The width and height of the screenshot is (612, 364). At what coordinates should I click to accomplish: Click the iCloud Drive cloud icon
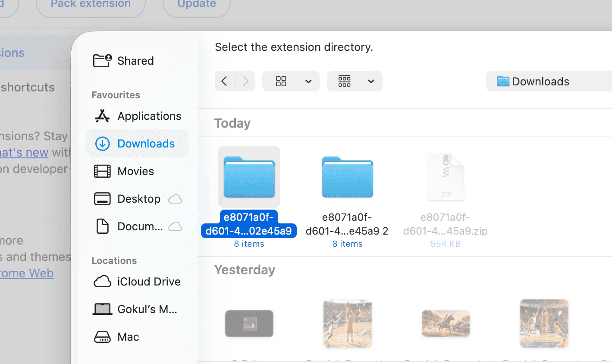click(x=102, y=282)
